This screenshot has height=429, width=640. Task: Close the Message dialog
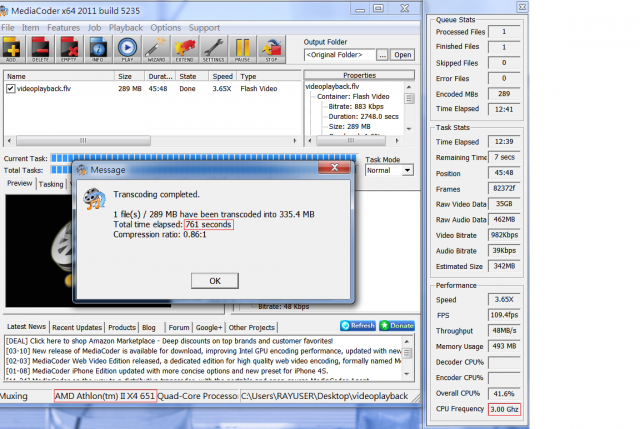click(334, 167)
